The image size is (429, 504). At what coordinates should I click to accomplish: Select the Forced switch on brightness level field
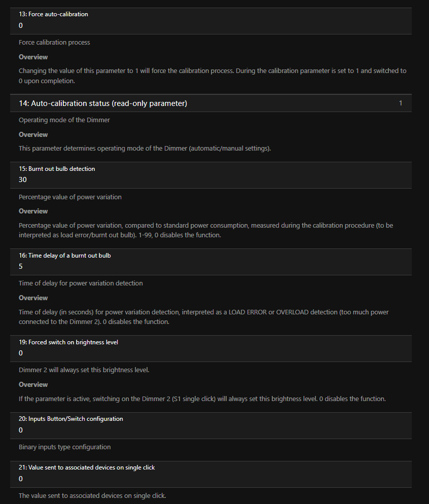click(210, 353)
